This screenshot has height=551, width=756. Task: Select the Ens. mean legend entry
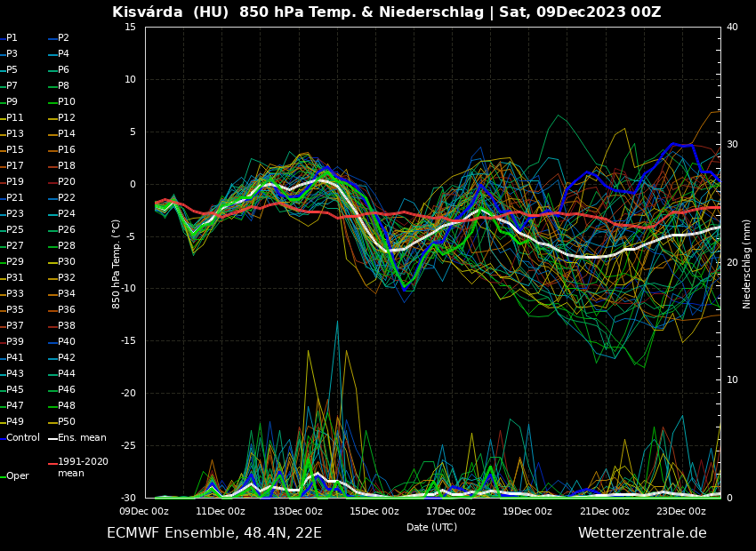(x=82, y=438)
